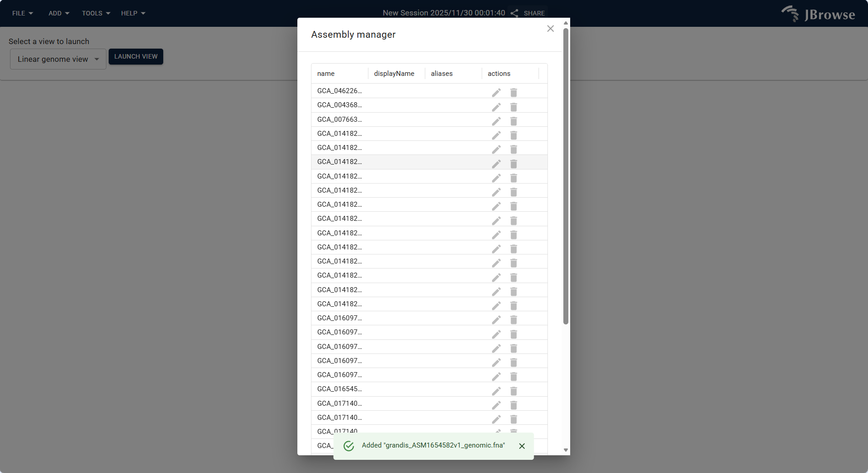Expand the ADD menu chevron

pyautogui.click(x=67, y=13)
